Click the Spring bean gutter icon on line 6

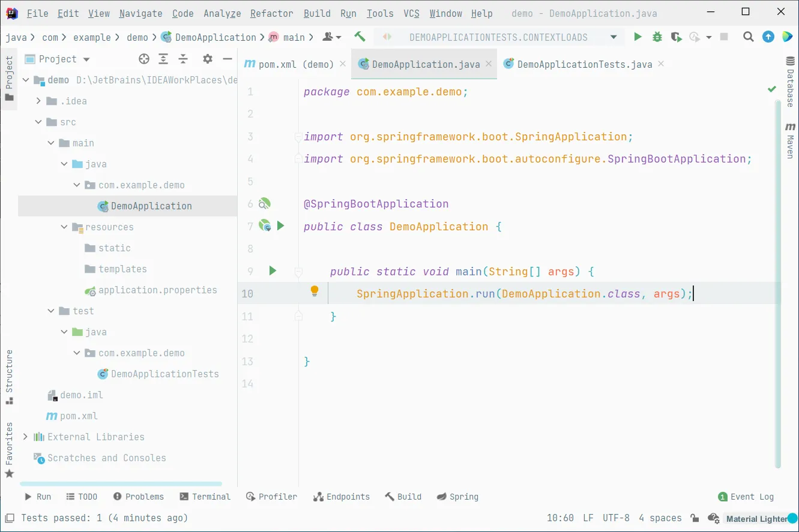tap(264, 204)
